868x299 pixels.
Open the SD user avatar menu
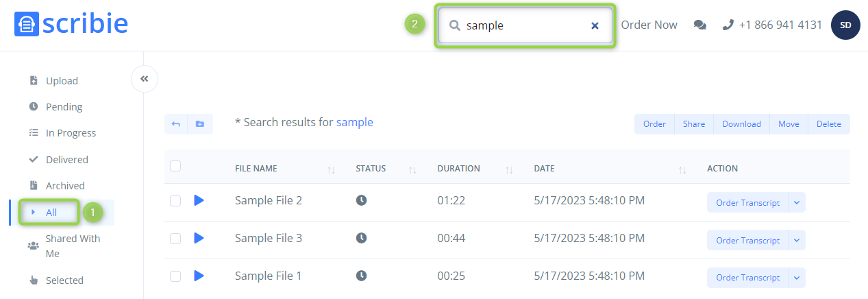(845, 25)
